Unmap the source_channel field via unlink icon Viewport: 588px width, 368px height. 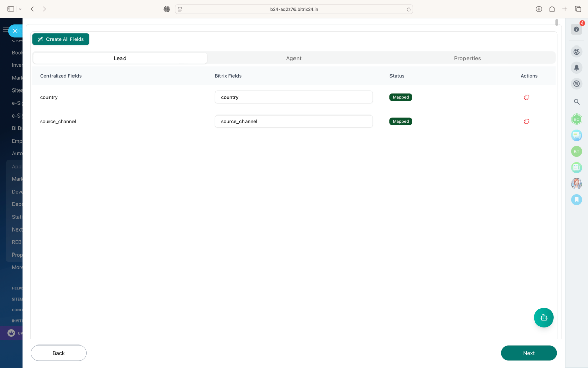[x=526, y=121]
